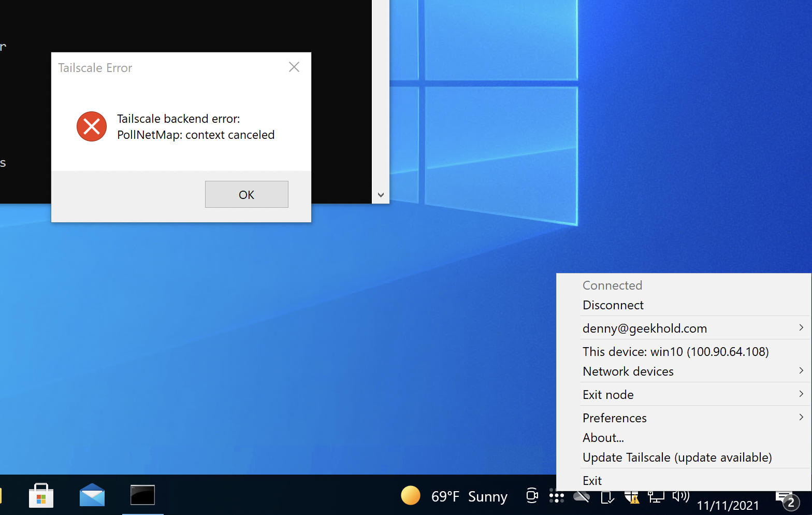Choose Exit at bottom of Tailscale menu
This screenshot has width=812, height=515.
tap(684, 481)
